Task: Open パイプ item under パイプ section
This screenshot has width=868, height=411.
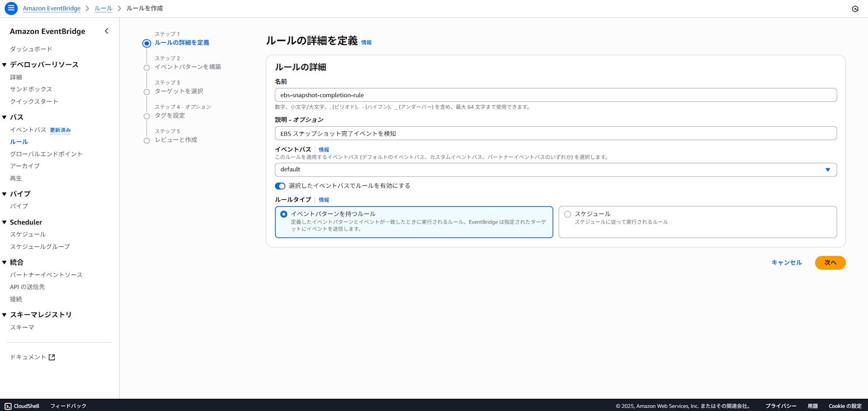Action: (19, 206)
